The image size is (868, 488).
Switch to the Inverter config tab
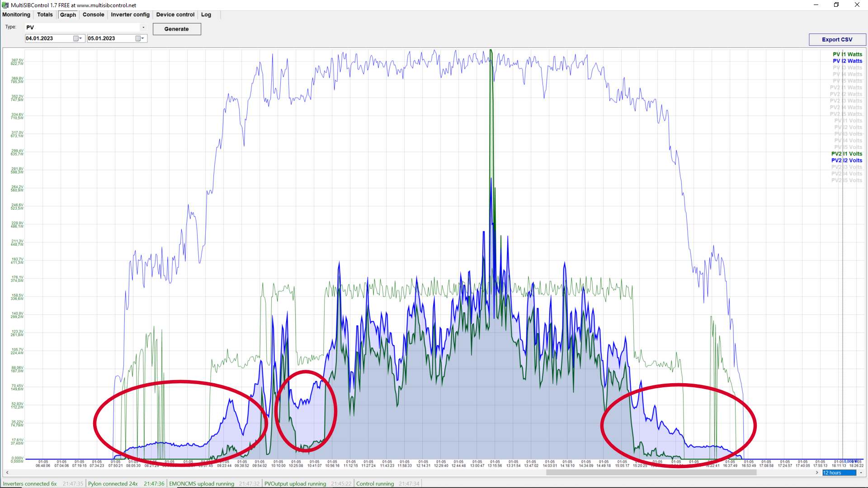(x=130, y=14)
